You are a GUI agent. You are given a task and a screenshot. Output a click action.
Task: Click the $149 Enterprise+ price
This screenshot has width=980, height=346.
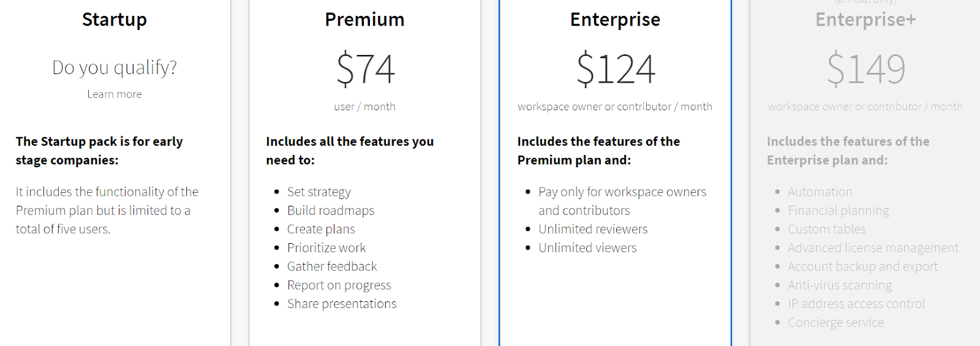(866, 69)
